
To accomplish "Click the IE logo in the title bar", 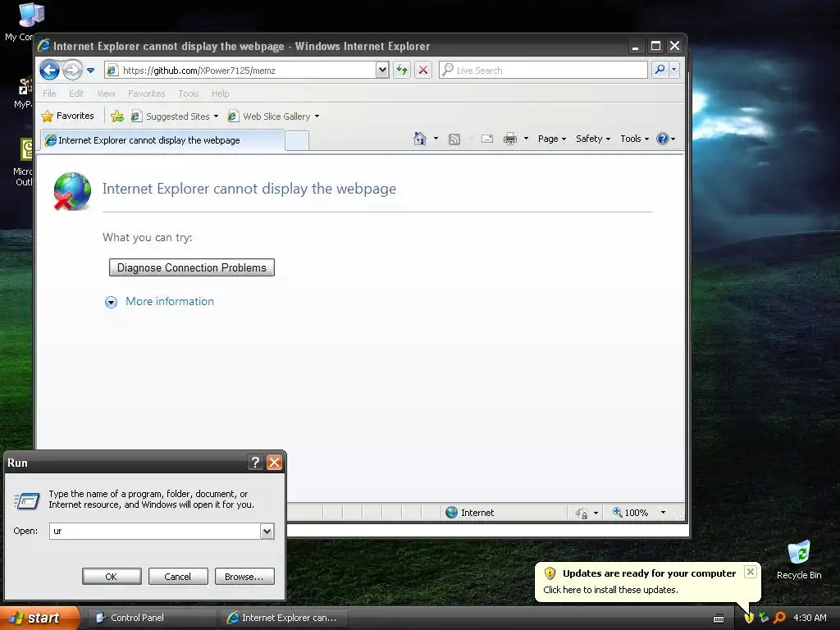I will tap(44, 46).
